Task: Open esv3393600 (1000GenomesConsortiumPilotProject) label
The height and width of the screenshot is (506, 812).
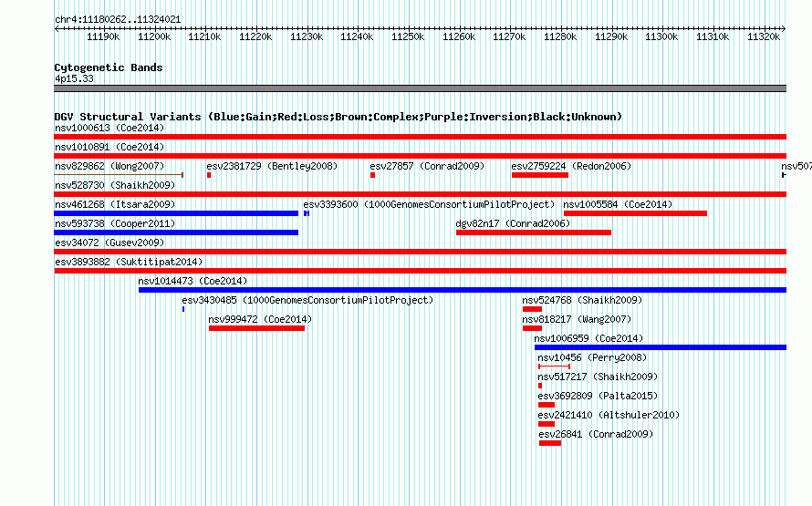Action: tap(429, 204)
